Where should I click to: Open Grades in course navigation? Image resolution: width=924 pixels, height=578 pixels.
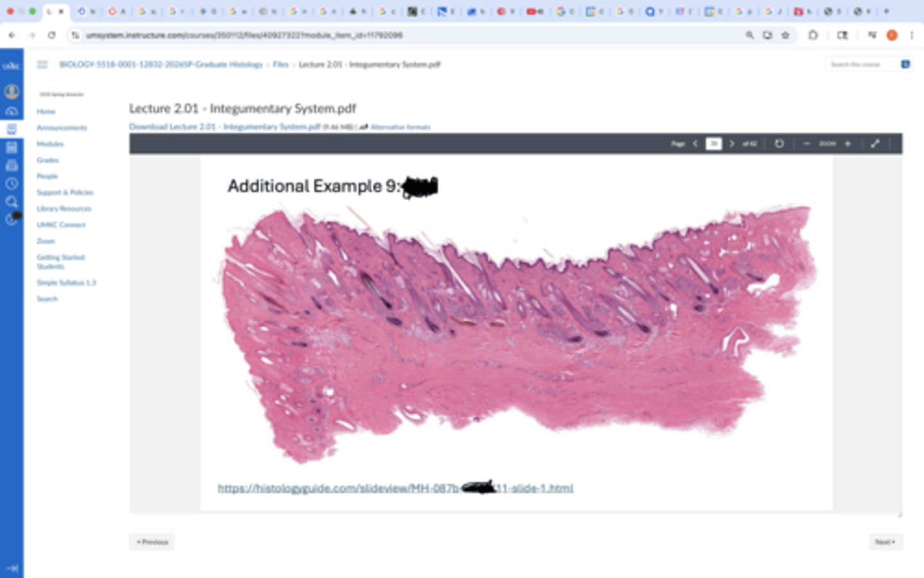pyautogui.click(x=47, y=160)
